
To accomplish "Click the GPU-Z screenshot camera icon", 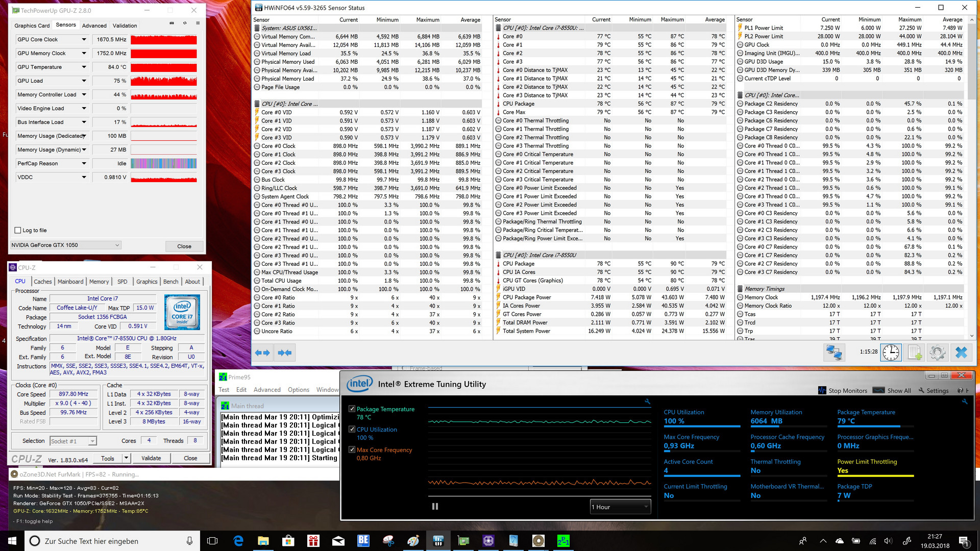I will point(171,23).
